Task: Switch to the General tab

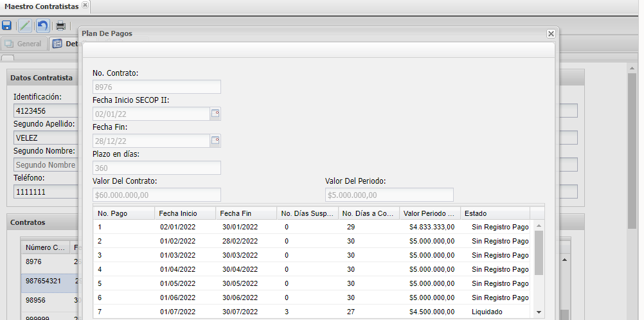Action: point(24,44)
